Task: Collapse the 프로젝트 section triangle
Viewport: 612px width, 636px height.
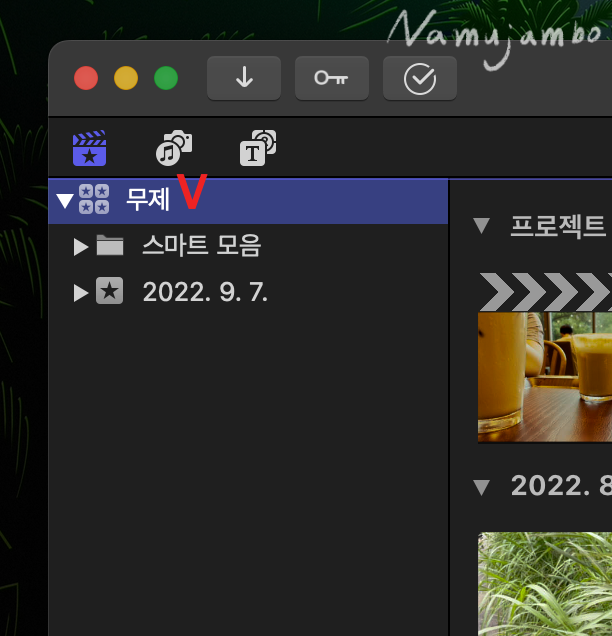Action: click(x=481, y=226)
